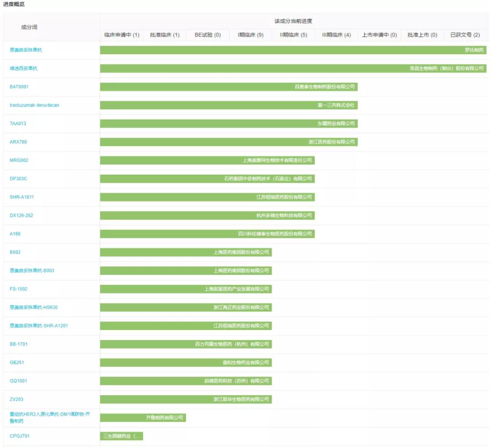Open the 恩美曲妥珠单抗-HS630 link
495x448 pixels.
[34, 307]
